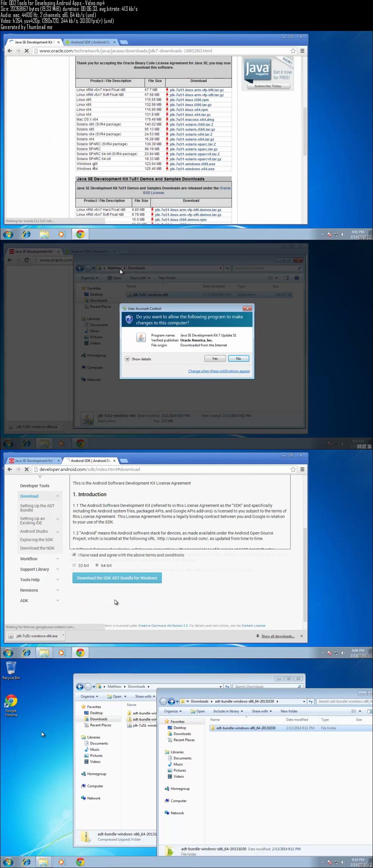Click New folder in the adt-bundle window
The width and height of the screenshot is (373, 868).
pyautogui.click(x=289, y=711)
